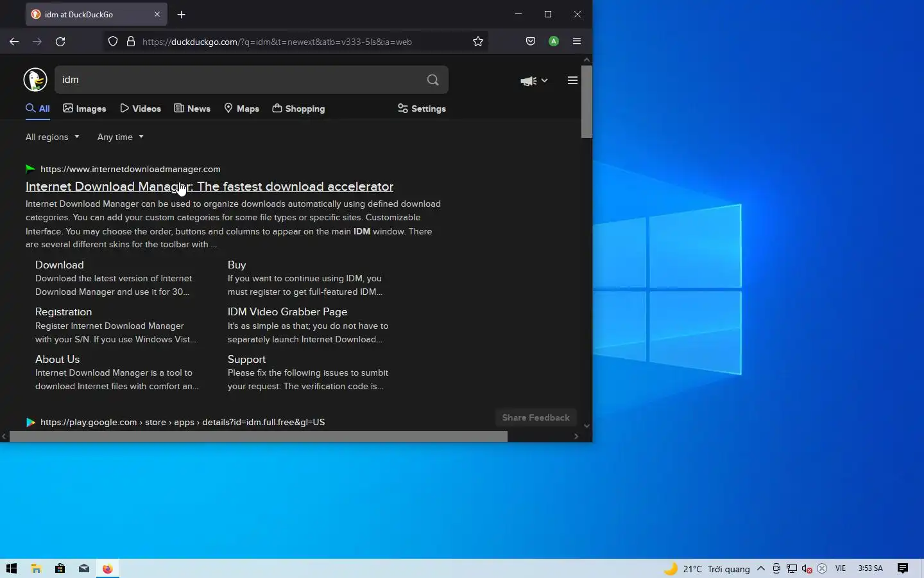Open the Mail app from the taskbar

(83, 568)
